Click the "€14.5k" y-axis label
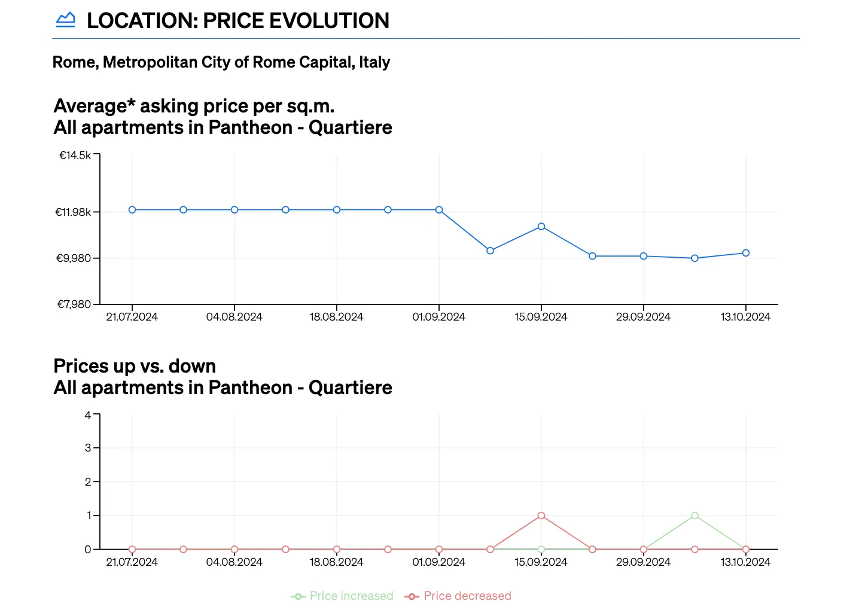This screenshot has width=853, height=616. pos(75,155)
